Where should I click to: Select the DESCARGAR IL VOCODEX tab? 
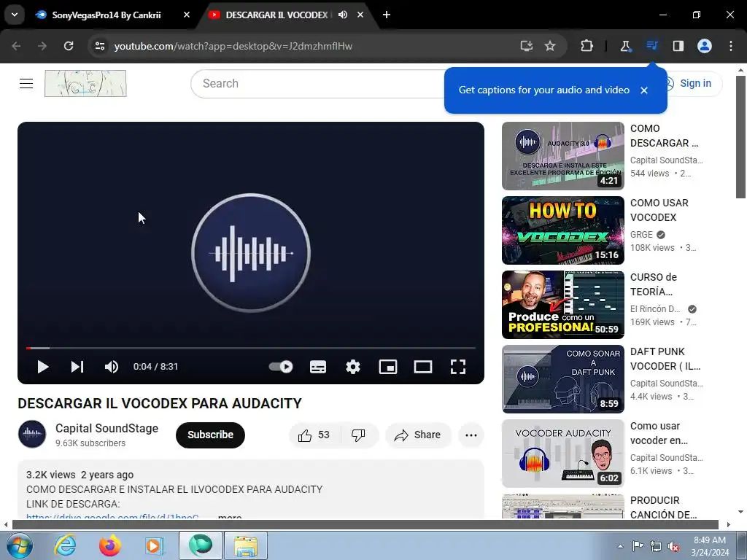click(x=276, y=15)
